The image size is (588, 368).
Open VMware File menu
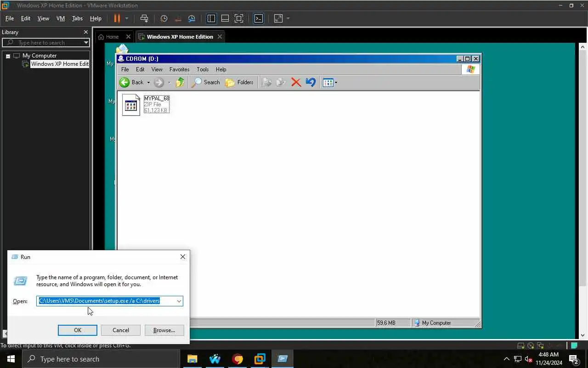[9, 18]
